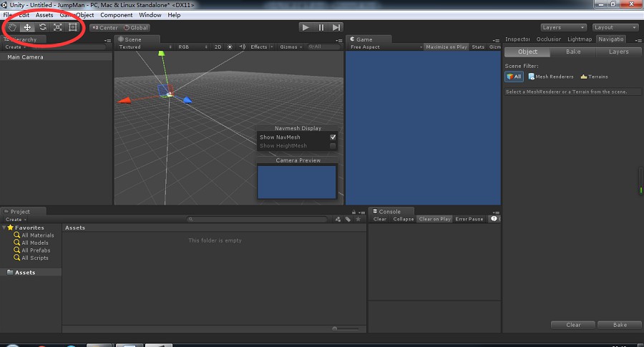Open the RGB render mode dropdown

[x=192, y=47]
